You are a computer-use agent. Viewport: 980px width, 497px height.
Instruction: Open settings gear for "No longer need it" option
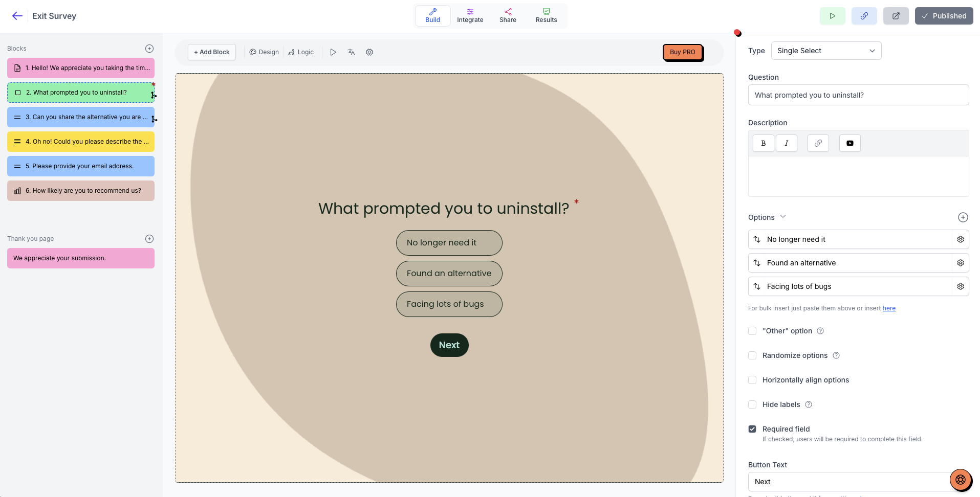(x=961, y=239)
